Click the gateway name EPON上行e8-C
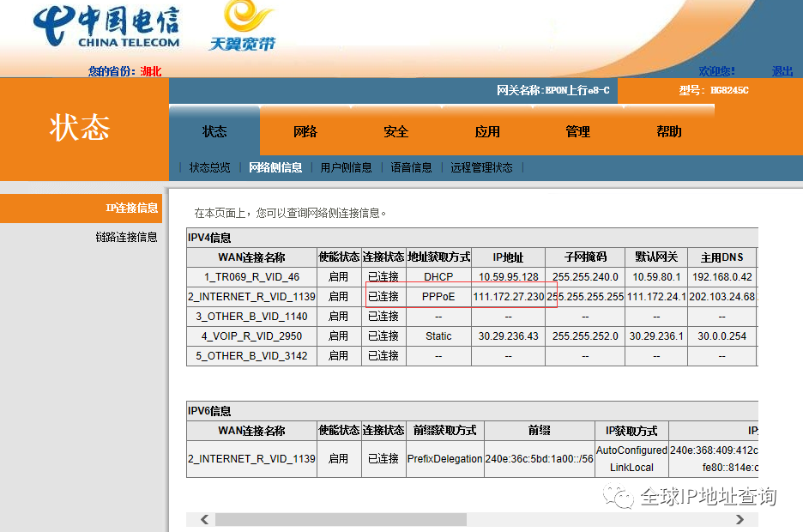Image resolution: width=803 pixels, height=532 pixels. tap(577, 90)
